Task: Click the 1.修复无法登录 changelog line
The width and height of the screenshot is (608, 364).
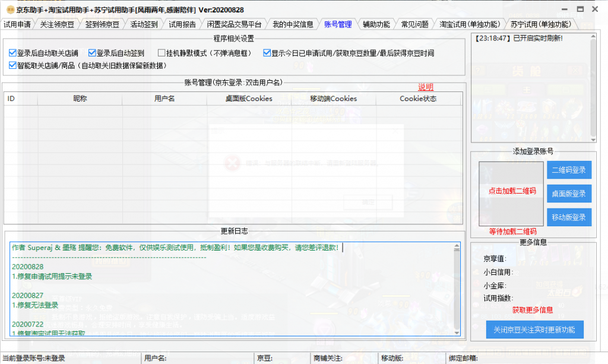Action: (x=35, y=305)
